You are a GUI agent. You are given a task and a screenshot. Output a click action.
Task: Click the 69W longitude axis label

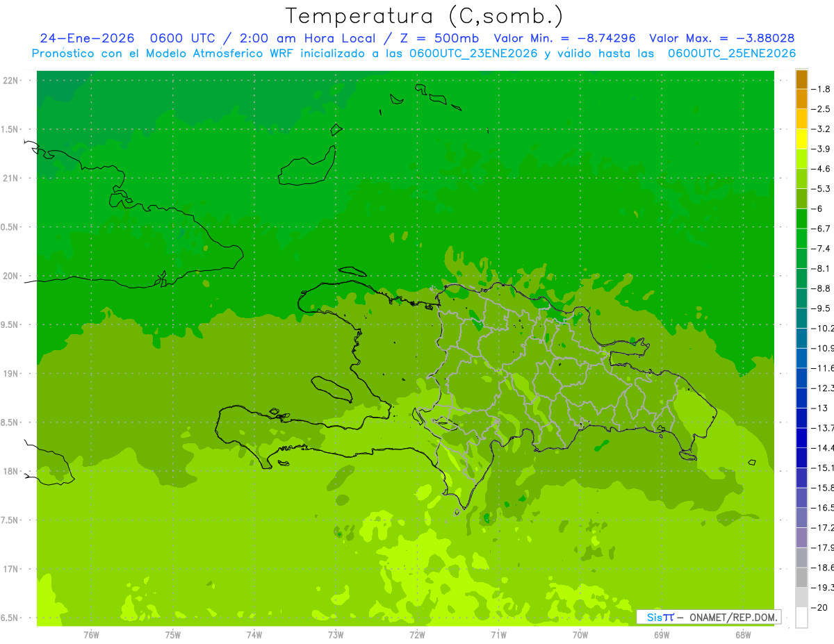point(662,634)
